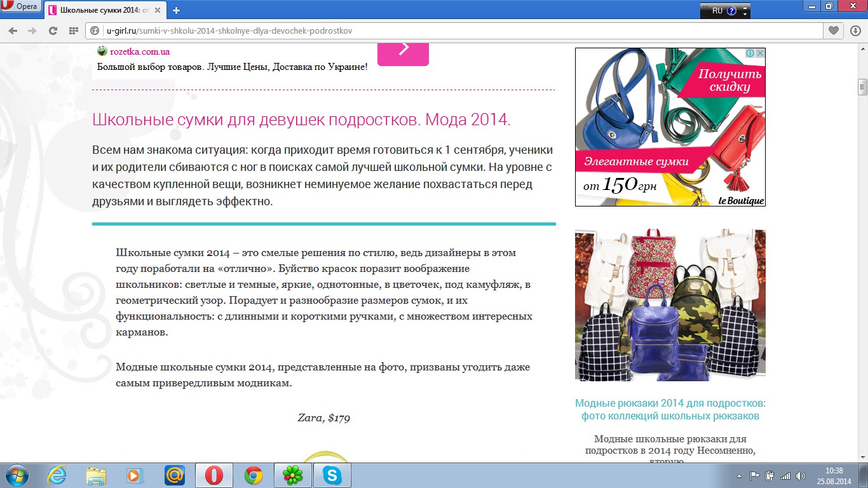Open the language bar options arrow

point(746,14)
